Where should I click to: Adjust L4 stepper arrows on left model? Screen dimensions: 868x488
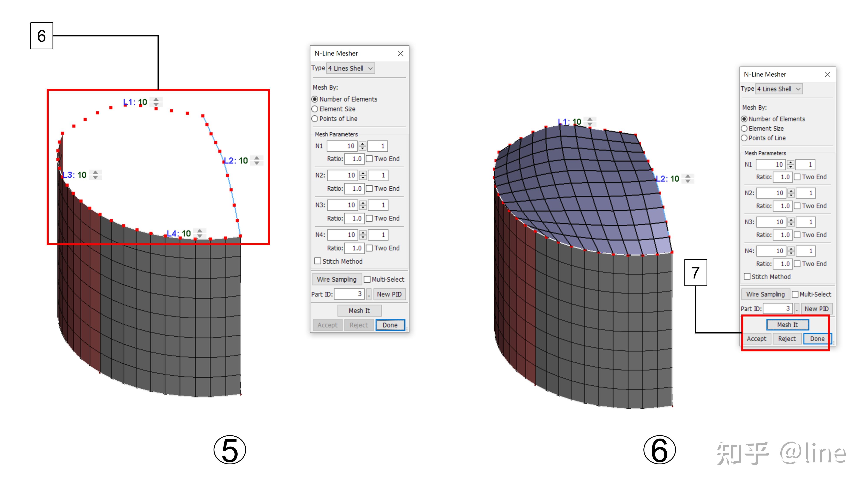(200, 233)
